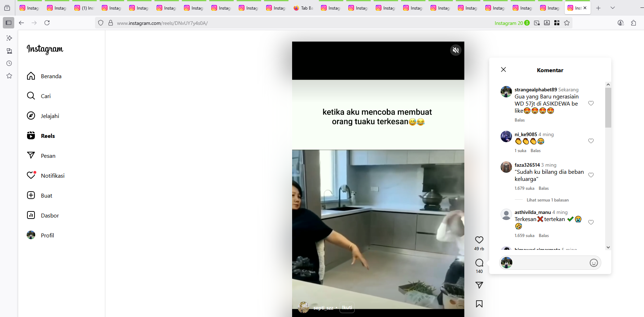Click Balas under asthivilda_manu comment
This screenshot has width=644, height=317.
(x=544, y=236)
